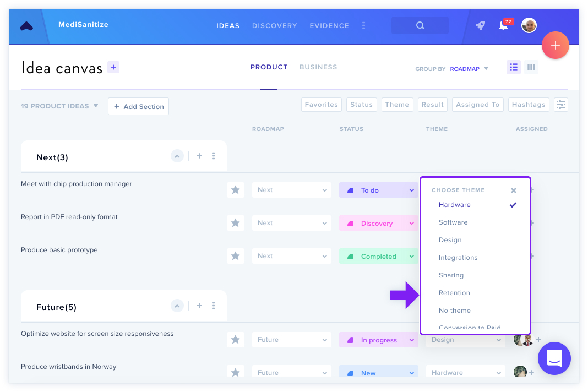Open roadmap dropdown for Produce basic prototype row
The image size is (588, 392).
(x=292, y=256)
